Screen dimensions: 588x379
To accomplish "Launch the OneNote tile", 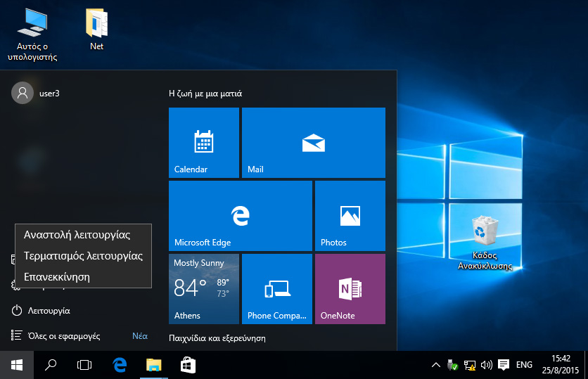I will (x=350, y=289).
